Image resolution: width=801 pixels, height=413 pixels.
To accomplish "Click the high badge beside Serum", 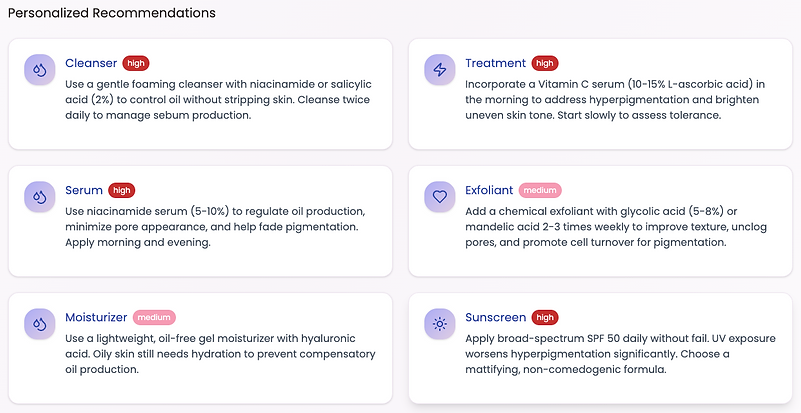I will 122,191.
